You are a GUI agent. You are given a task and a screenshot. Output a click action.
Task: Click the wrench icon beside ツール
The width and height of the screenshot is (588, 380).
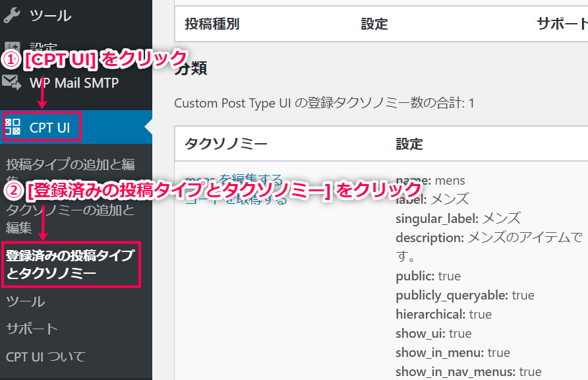pos(12,15)
